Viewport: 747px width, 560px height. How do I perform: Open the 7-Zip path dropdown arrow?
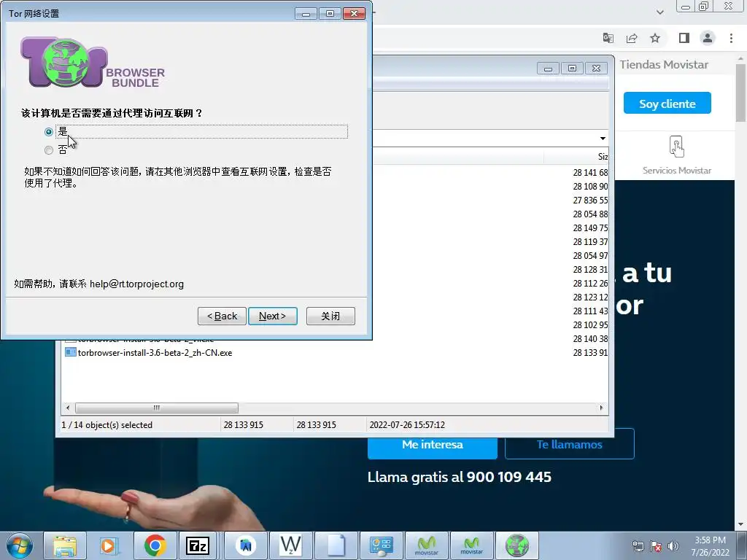coord(603,139)
